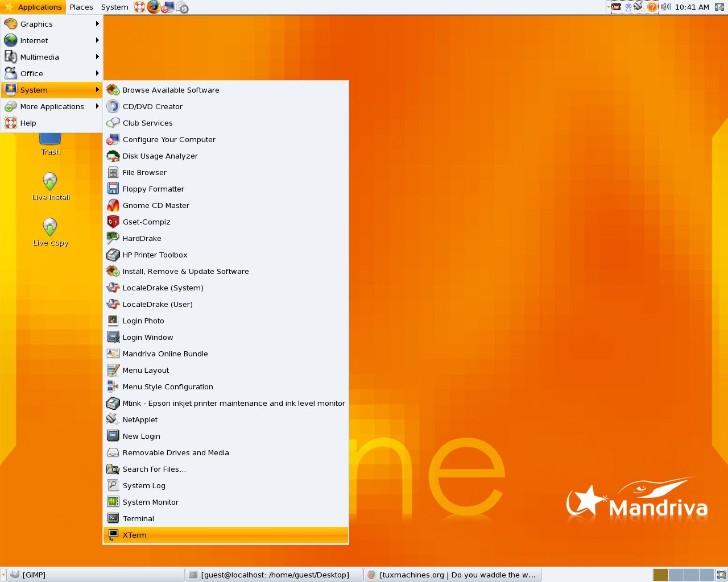728x582 pixels.
Task: Open Configure Your Computer
Action: (x=226, y=139)
